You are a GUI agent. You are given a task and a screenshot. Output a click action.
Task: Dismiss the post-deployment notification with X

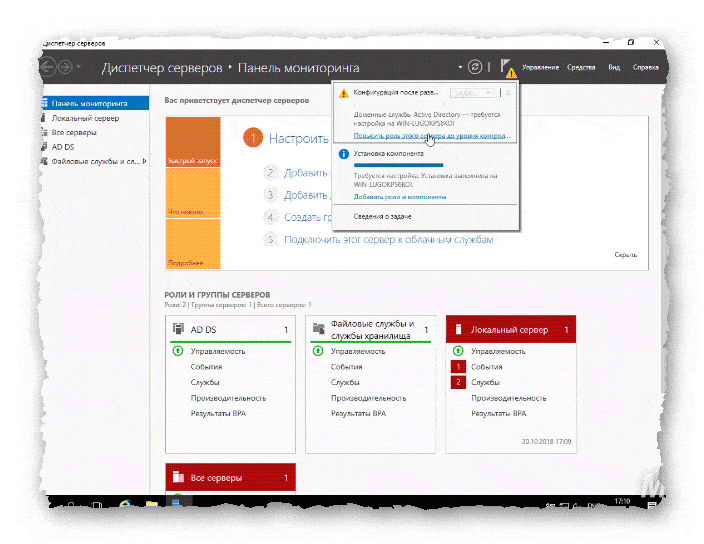[508, 93]
